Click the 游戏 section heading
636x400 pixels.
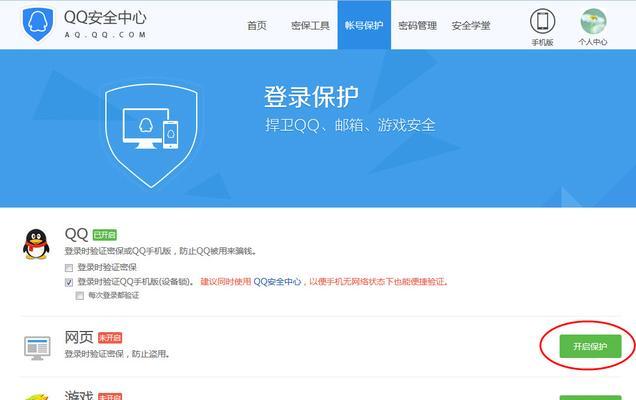79,394
